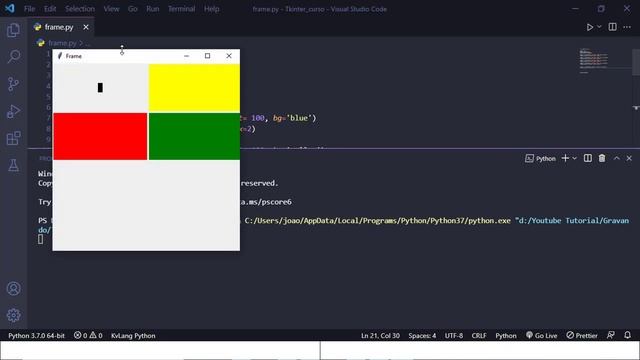Open editor More Actions ellipsis

click(x=627, y=27)
